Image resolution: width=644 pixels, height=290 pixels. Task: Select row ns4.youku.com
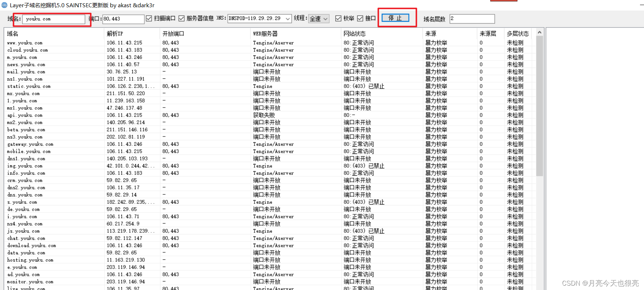click(270, 224)
